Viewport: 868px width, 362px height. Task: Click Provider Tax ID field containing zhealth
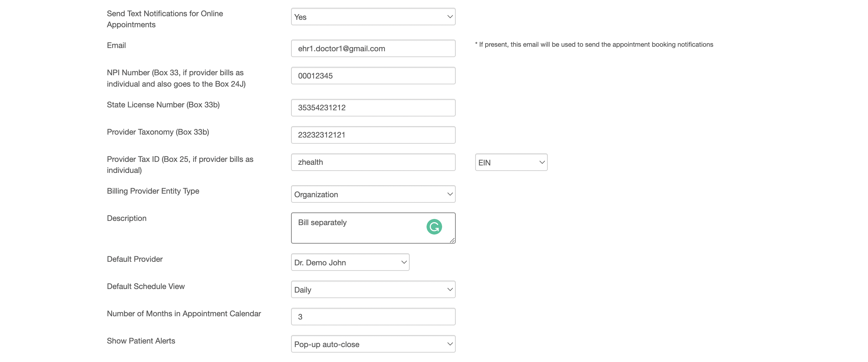tap(373, 162)
